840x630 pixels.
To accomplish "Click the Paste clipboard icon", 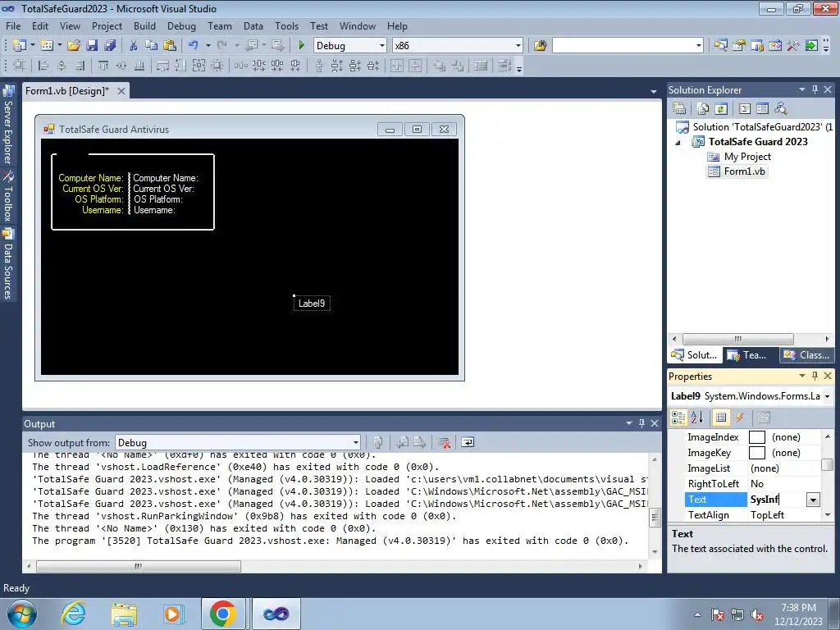I will pyautogui.click(x=170, y=46).
